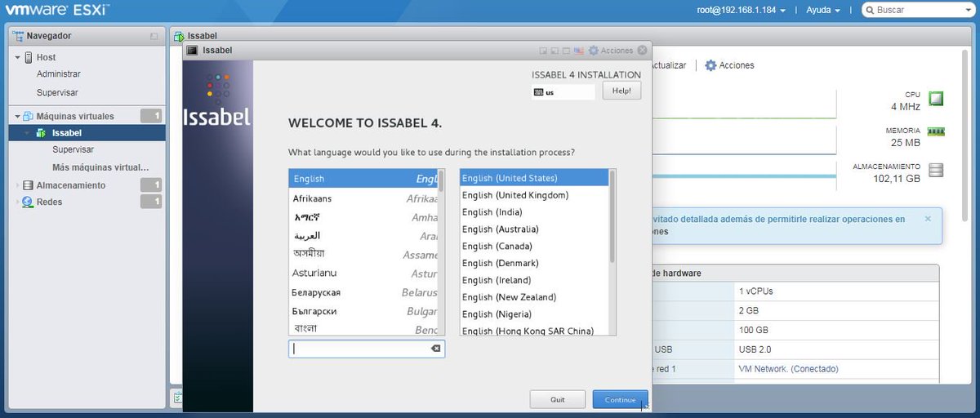Viewport: 980px width, 418px height.
Task: Open Más máquinas virtuales entry
Action: (100, 167)
